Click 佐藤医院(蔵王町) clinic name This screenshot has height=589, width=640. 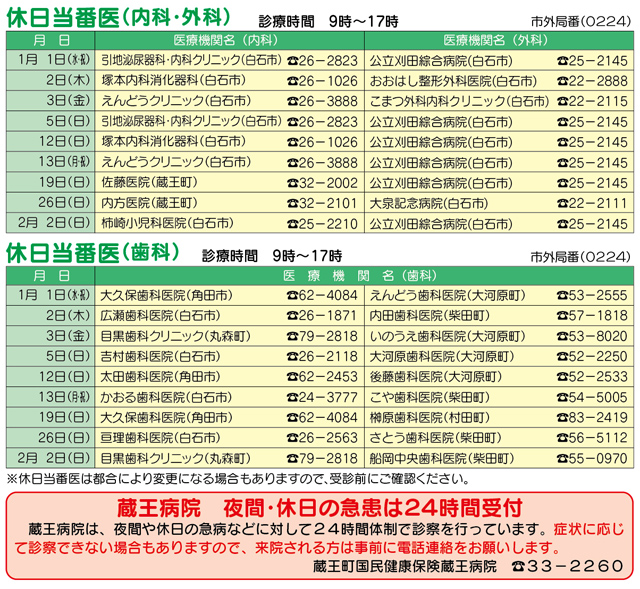(149, 182)
